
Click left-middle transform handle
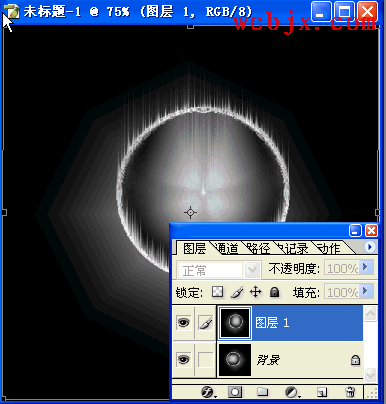(4, 212)
